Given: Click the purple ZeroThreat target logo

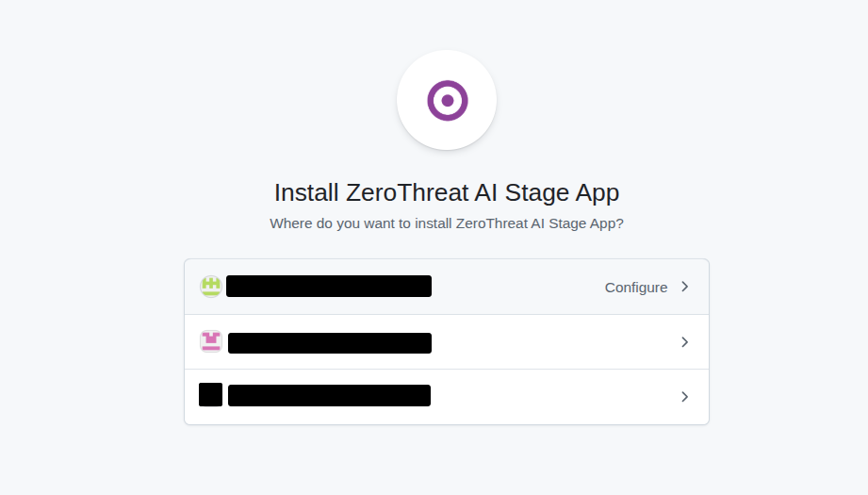Looking at the screenshot, I should pos(448,100).
